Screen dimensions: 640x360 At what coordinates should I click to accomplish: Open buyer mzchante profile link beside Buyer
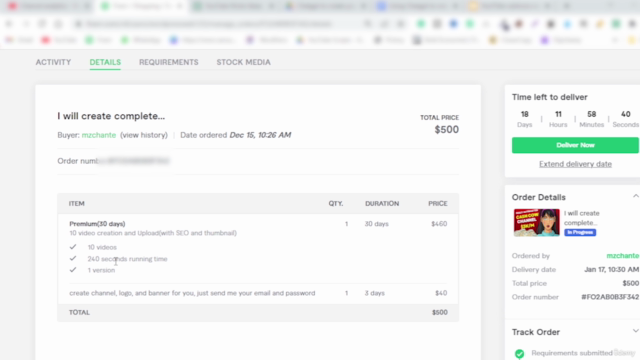99,135
